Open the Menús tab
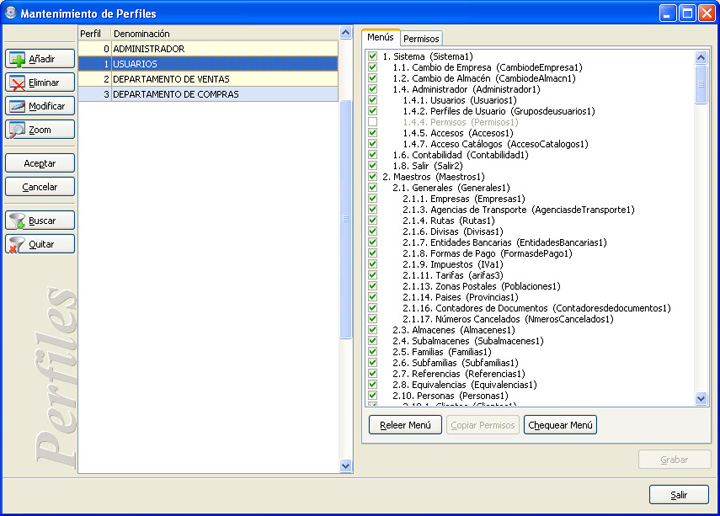The height and width of the screenshot is (516, 720). [x=380, y=37]
